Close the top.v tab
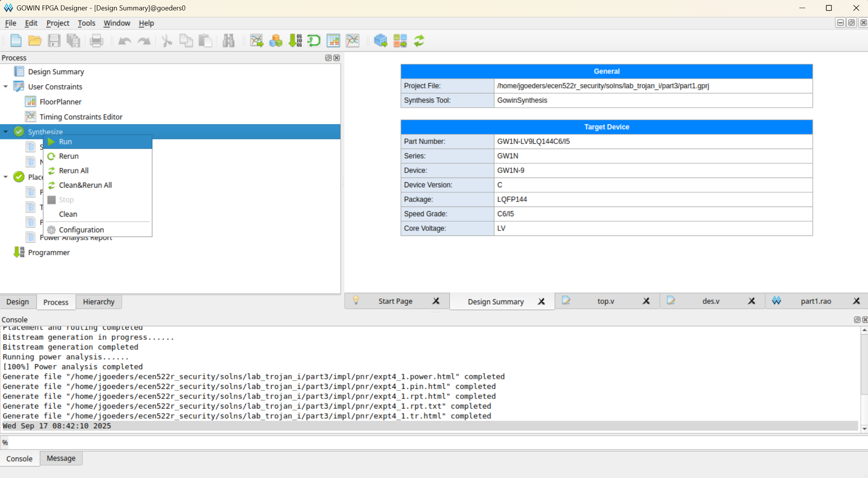868x478 pixels. tap(646, 301)
